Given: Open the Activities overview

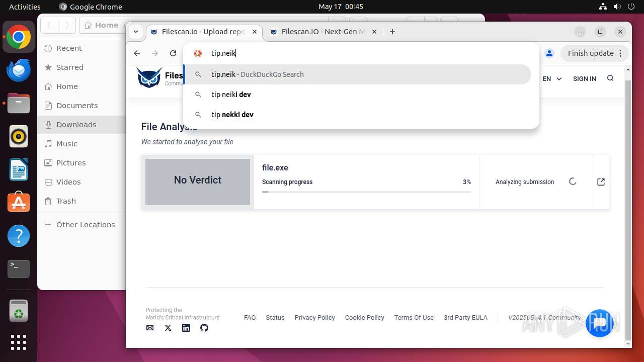Looking at the screenshot, I should pyautogui.click(x=25, y=7).
